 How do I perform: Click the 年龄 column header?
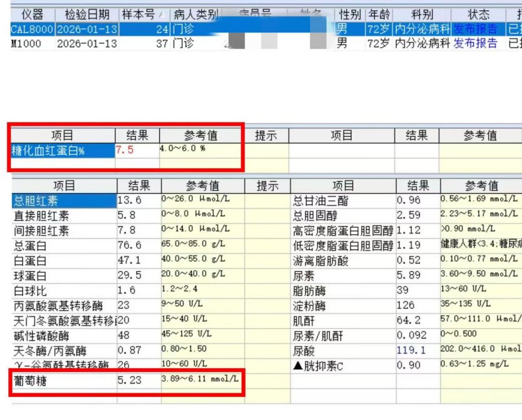point(378,15)
